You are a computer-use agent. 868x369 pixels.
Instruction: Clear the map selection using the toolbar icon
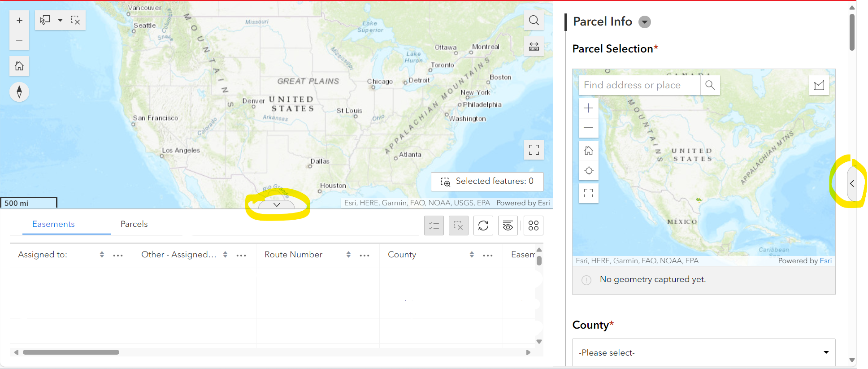[76, 20]
